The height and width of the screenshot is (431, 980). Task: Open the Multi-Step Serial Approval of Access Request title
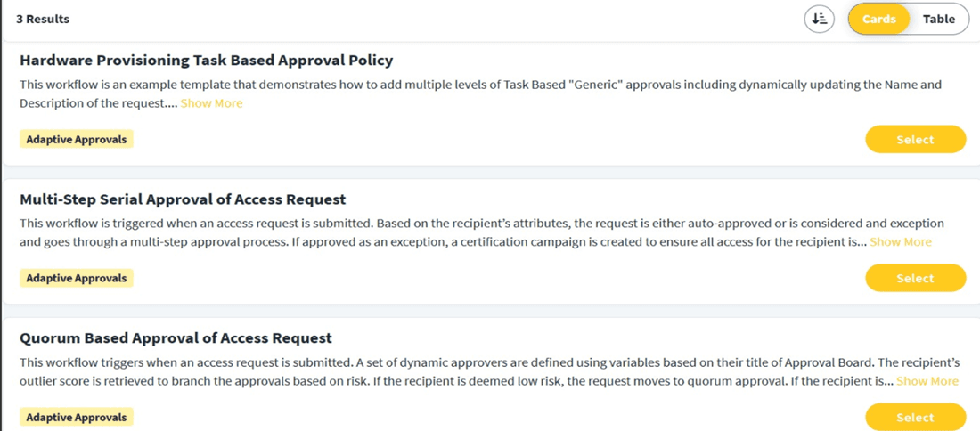point(183,199)
